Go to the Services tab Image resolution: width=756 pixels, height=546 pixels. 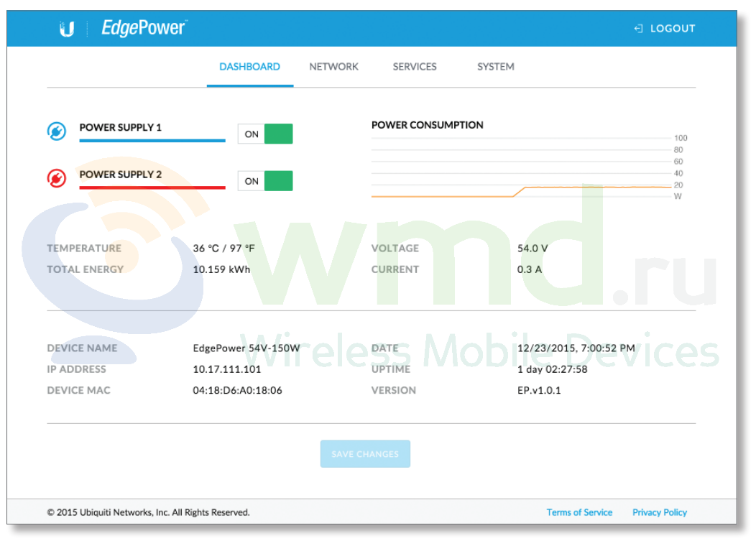pos(415,67)
